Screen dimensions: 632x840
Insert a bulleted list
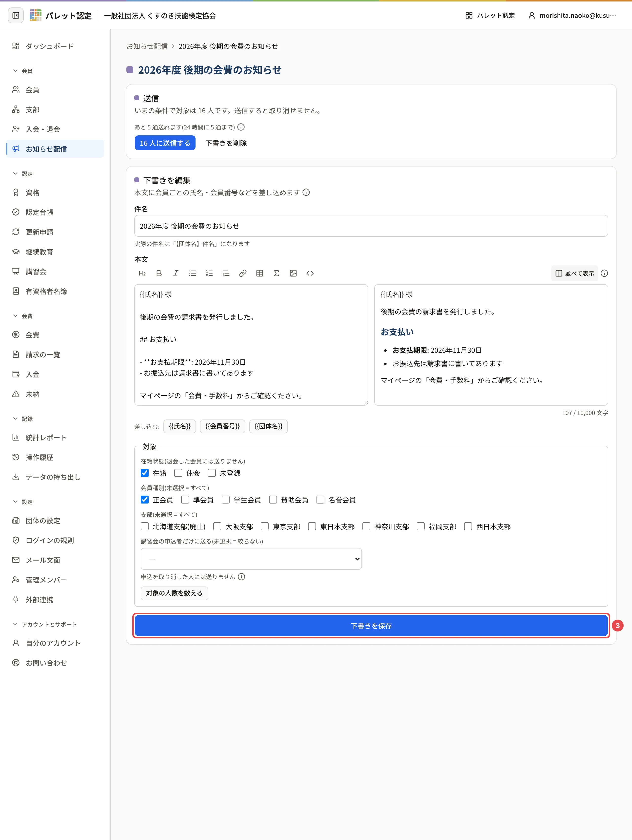click(x=193, y=273)
